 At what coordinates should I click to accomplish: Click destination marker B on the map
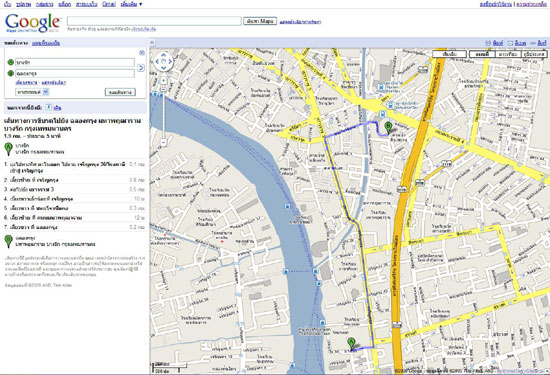pos(388,128)
